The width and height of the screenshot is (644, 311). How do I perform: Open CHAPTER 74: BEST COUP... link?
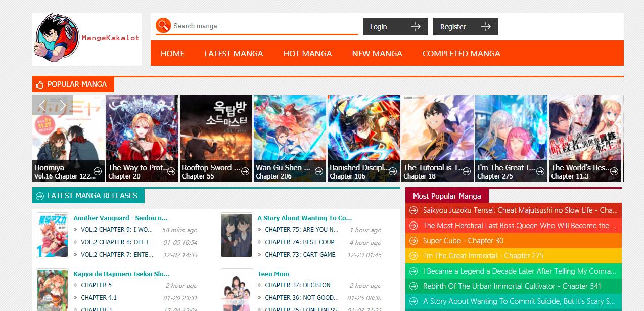click(x=302, y=242)
